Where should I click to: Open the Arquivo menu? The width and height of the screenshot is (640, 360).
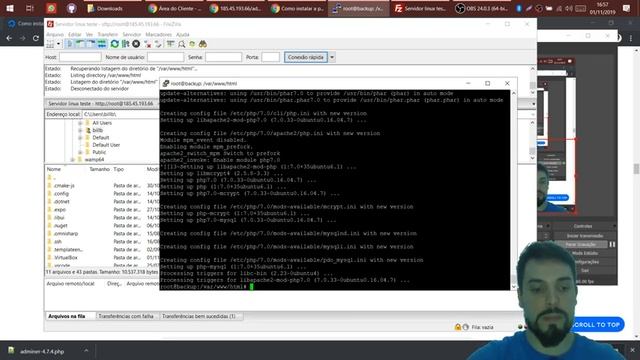[55, 35]
